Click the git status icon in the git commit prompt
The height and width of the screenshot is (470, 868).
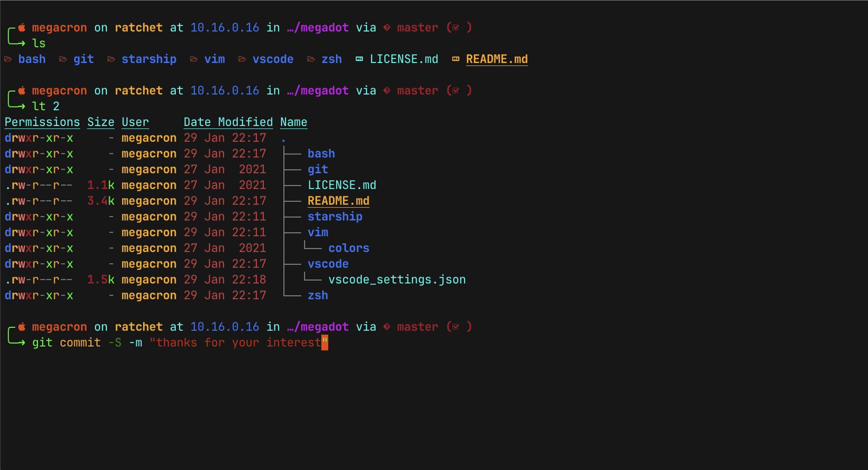tap(456, 327)
